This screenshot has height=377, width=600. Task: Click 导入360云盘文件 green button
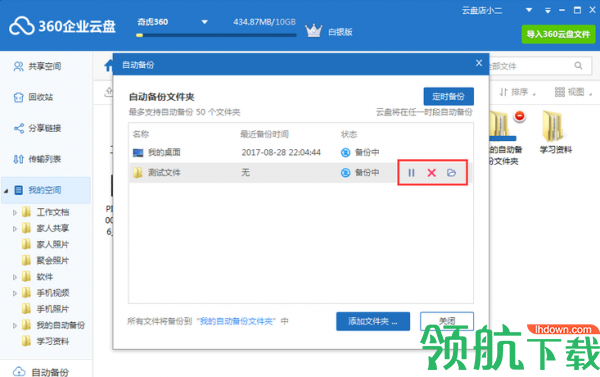coord(558,34)
